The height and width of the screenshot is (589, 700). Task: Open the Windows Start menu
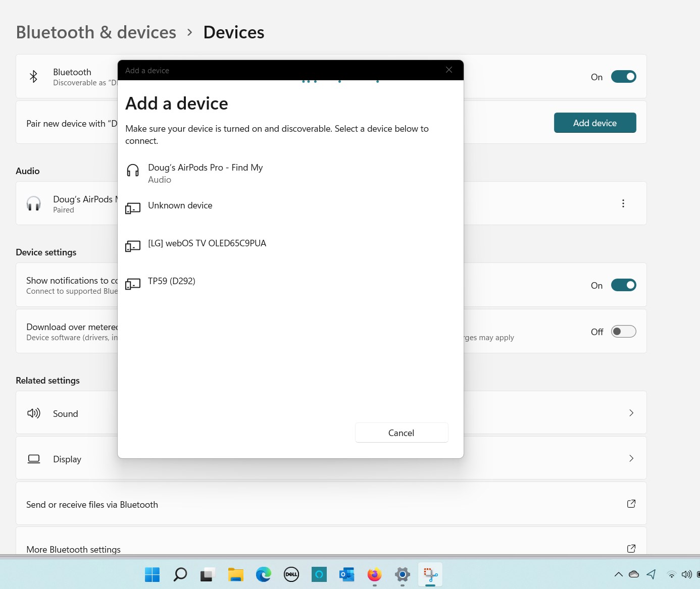point(152,574)
